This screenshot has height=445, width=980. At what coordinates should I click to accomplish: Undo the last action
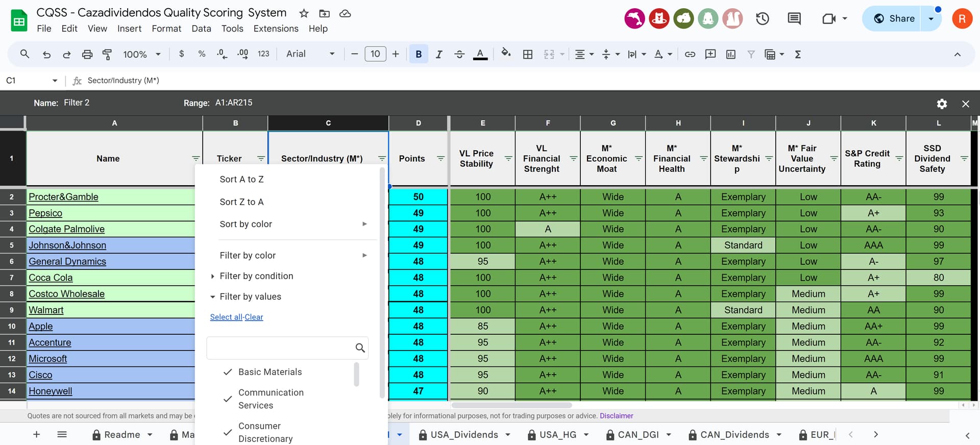pos(46,54)
